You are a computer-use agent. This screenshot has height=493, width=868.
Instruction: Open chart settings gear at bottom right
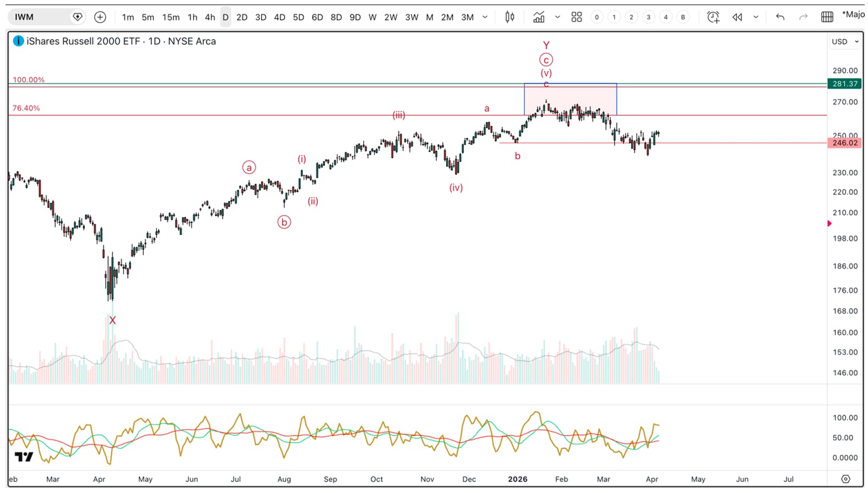click(x=845, y=479)
